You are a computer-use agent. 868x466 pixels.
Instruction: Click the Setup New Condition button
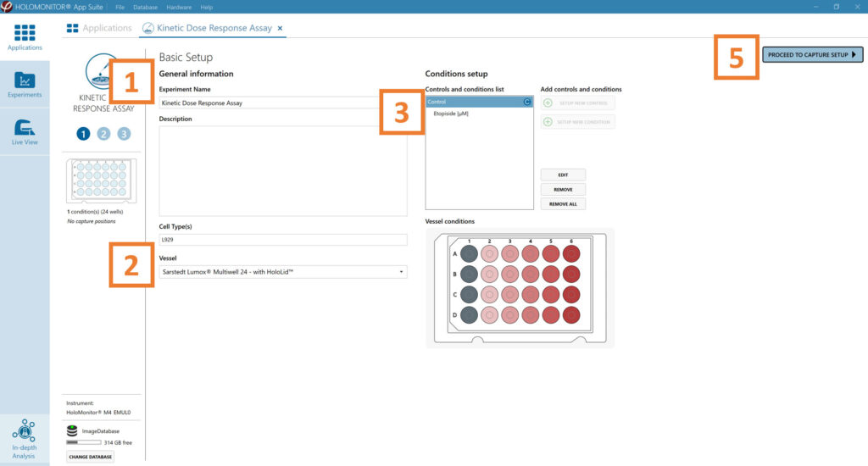pyautogui.click(x=577, y=122)
